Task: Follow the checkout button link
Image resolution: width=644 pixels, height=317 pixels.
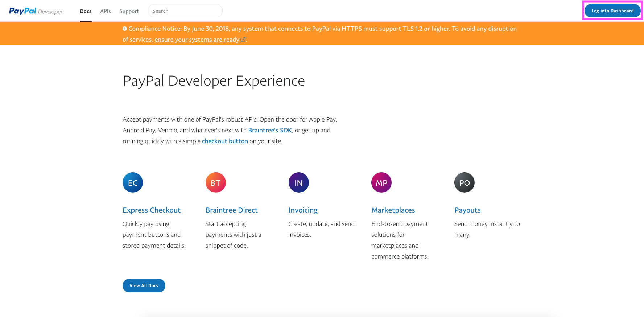Action: tap(225, 141)
